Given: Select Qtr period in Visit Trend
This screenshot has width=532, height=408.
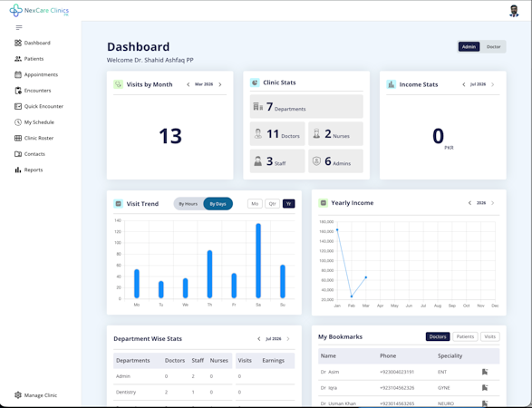Looking at the screenshot, I should (272, 204).
